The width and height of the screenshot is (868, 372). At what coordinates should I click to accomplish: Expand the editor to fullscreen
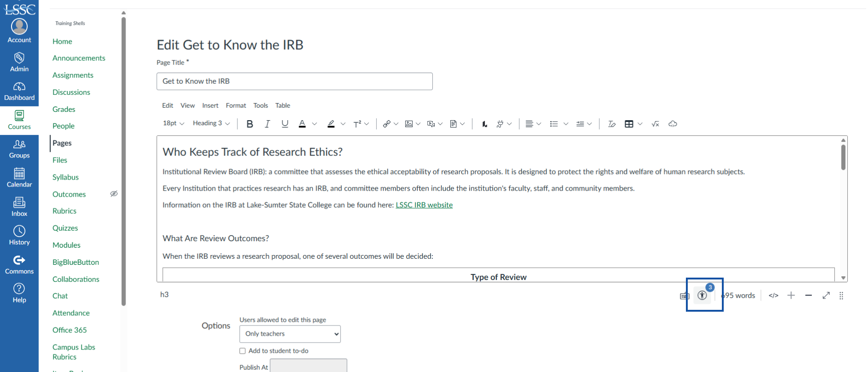(826, 296)
